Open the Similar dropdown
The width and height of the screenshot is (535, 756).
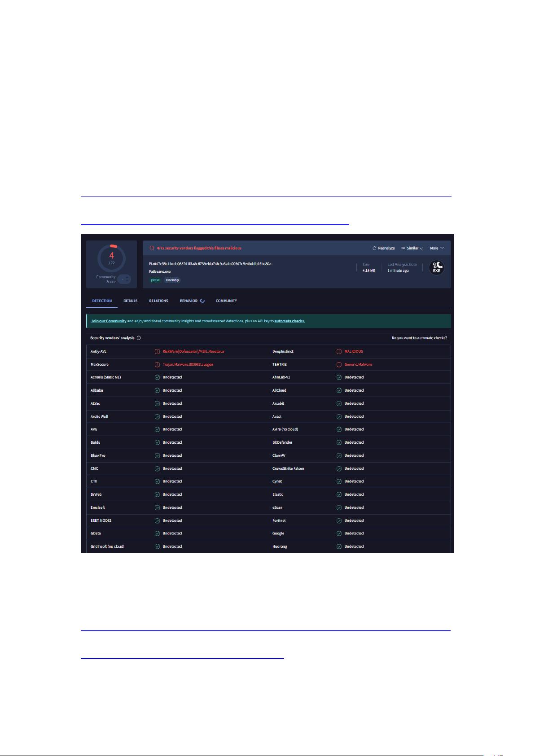[412, 248]
